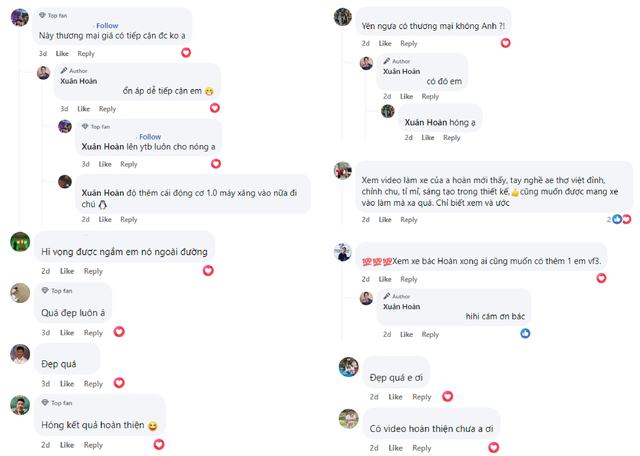
Task: Click heart reaction on "Yên ngựa" comment
Action: (x=506, y=43)
